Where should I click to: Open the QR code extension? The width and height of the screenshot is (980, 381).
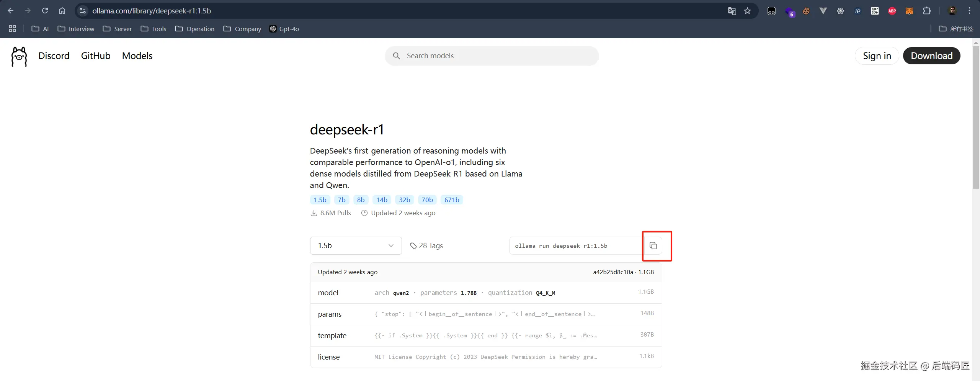tap(875, 11)
